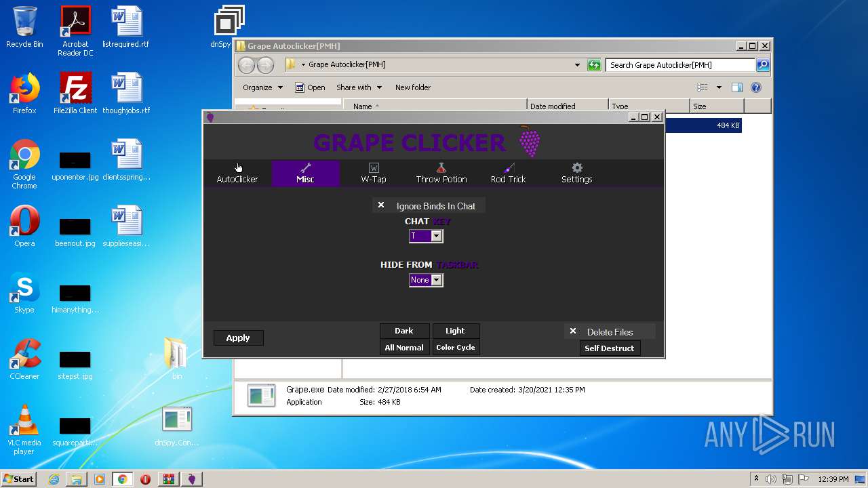The height and width of the screenshot is (488, 868).
Task: Select the Firefox desktop icon
Action: pos(24,94)
